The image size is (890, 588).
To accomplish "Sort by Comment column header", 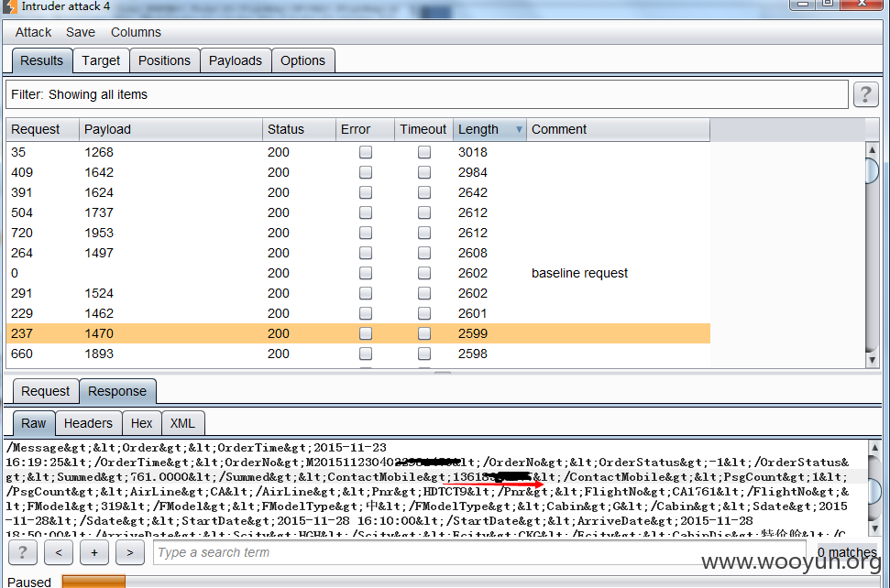I will [618, 130].
